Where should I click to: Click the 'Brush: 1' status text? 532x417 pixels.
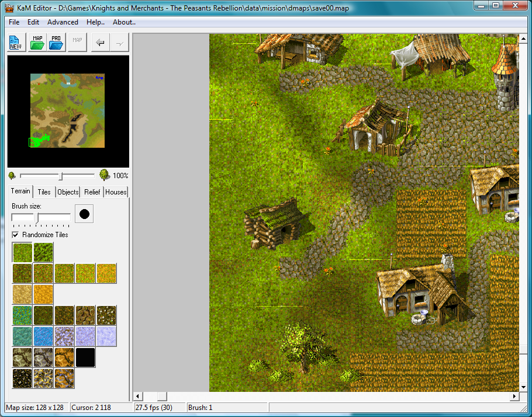[x=200, y=408]
